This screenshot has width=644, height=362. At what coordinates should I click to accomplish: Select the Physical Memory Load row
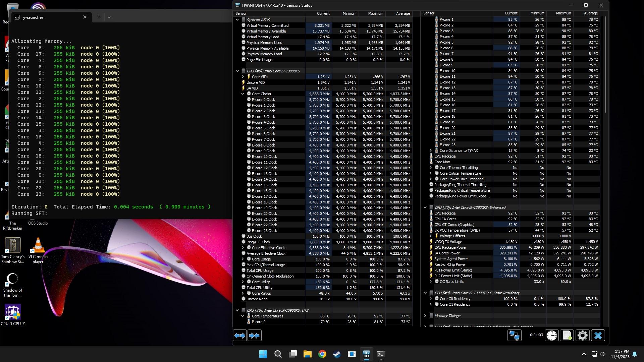tap(323, 54)
